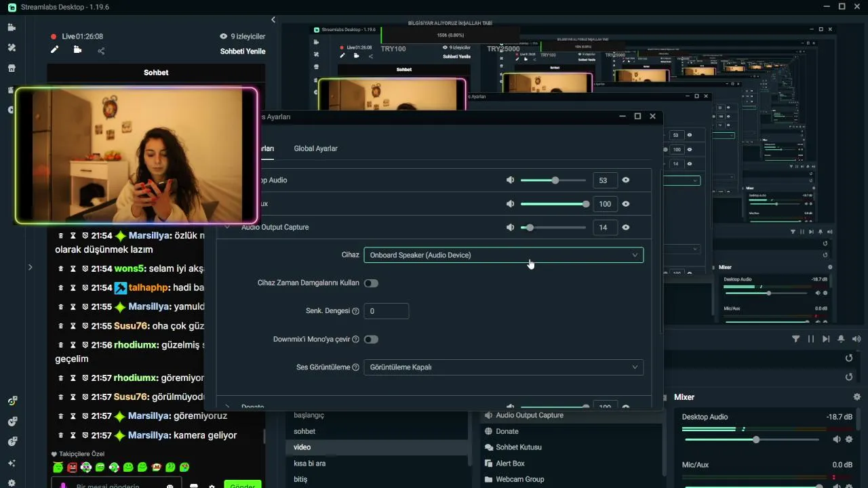
Task: Click the lower replay arrow in events list
Action: tap(849, 377)
